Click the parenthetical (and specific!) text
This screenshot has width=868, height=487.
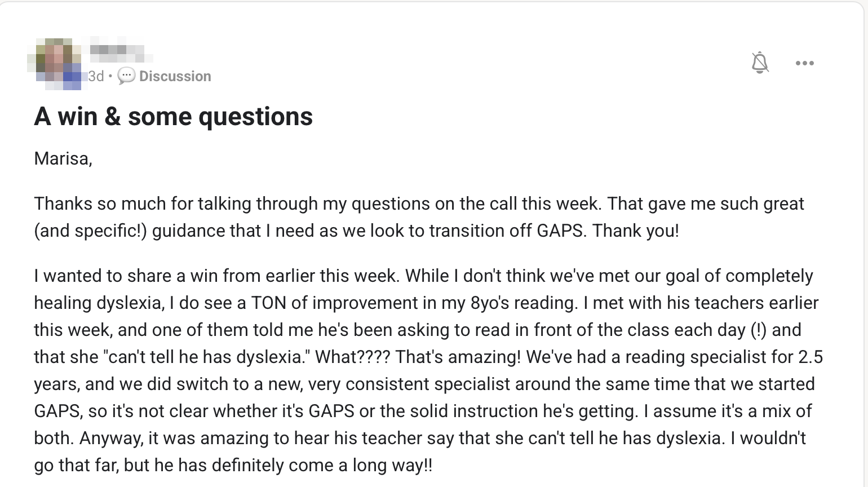point(90,231)
